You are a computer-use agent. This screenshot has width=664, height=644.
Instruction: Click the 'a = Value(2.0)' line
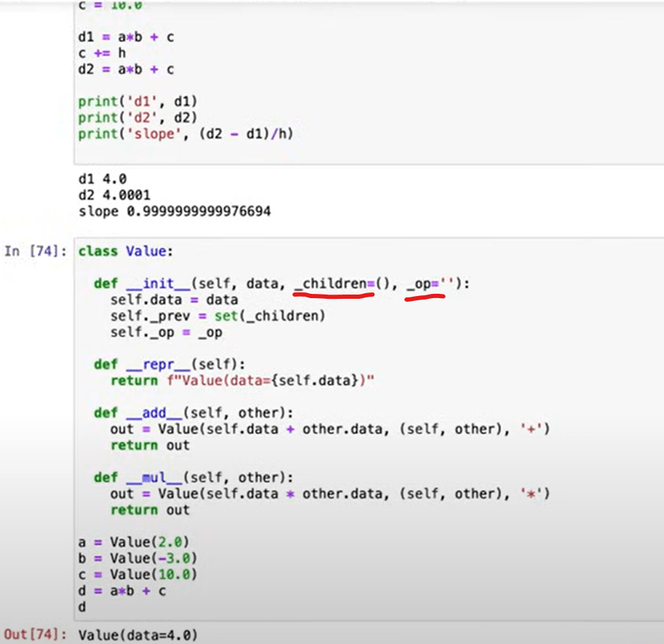(134, 542)
